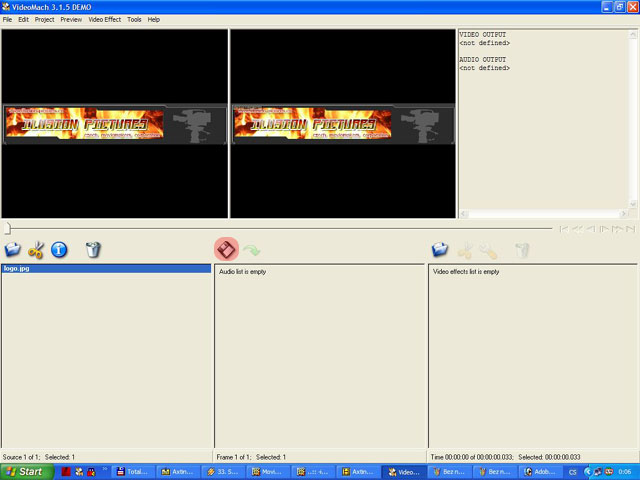Show info for the selected source file

pyautogui.click(x=59, y=249)
